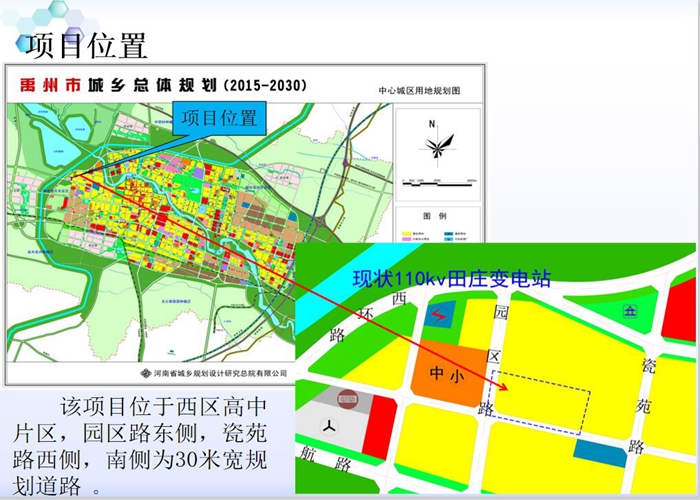The height and width of the screenshot is (500, 700).
Task: Click the blue hexagon bullet beside the slide title
Action: point(23,43)
